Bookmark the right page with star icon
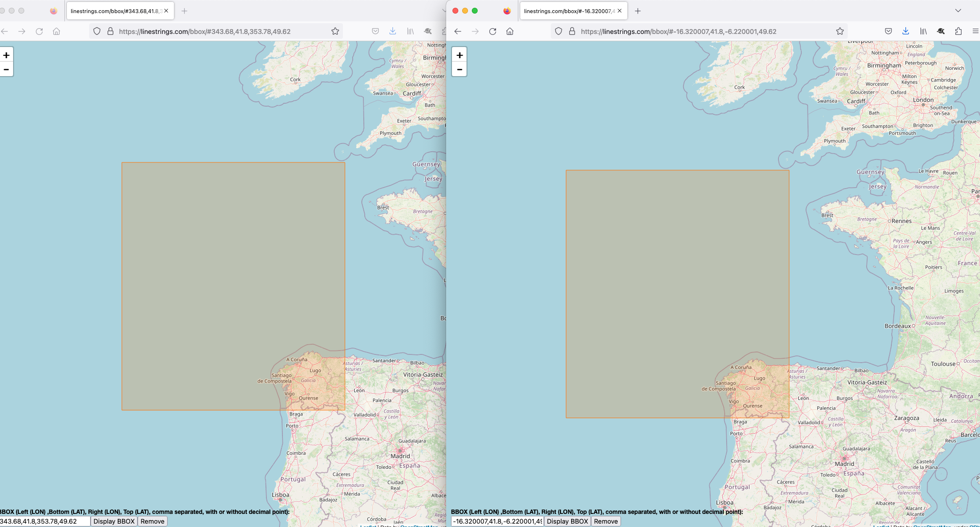Screen dimensions: 980x527 [840, 32]
